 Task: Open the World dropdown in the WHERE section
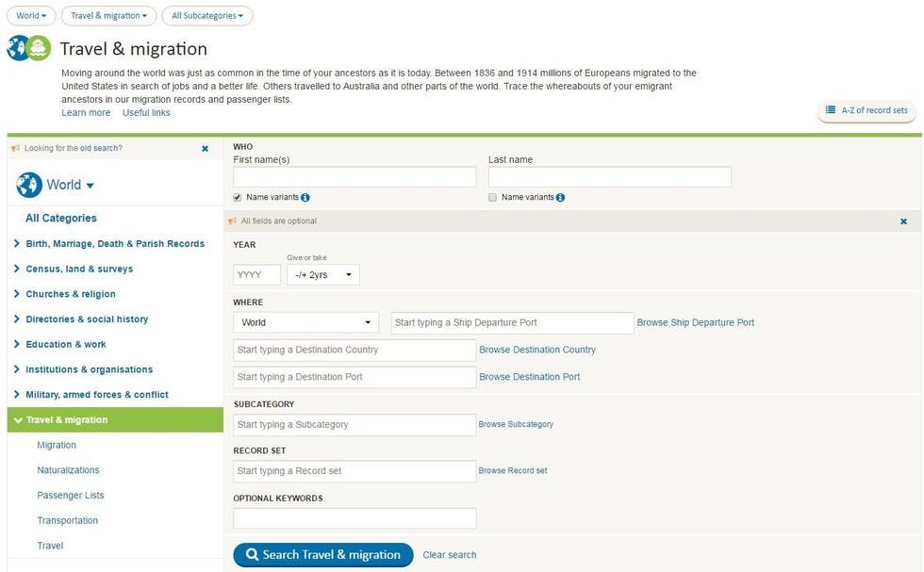tap(305, 321)
